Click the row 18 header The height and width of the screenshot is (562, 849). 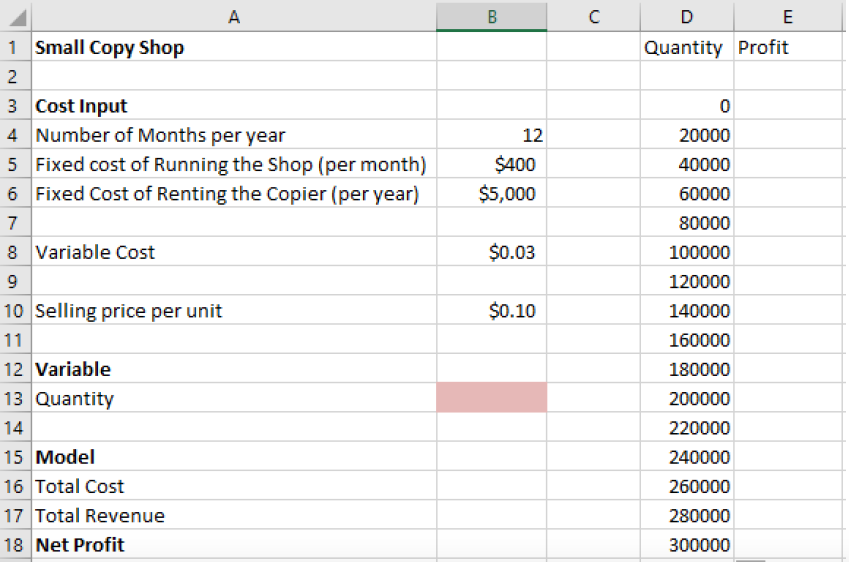[x=16, y=545]
